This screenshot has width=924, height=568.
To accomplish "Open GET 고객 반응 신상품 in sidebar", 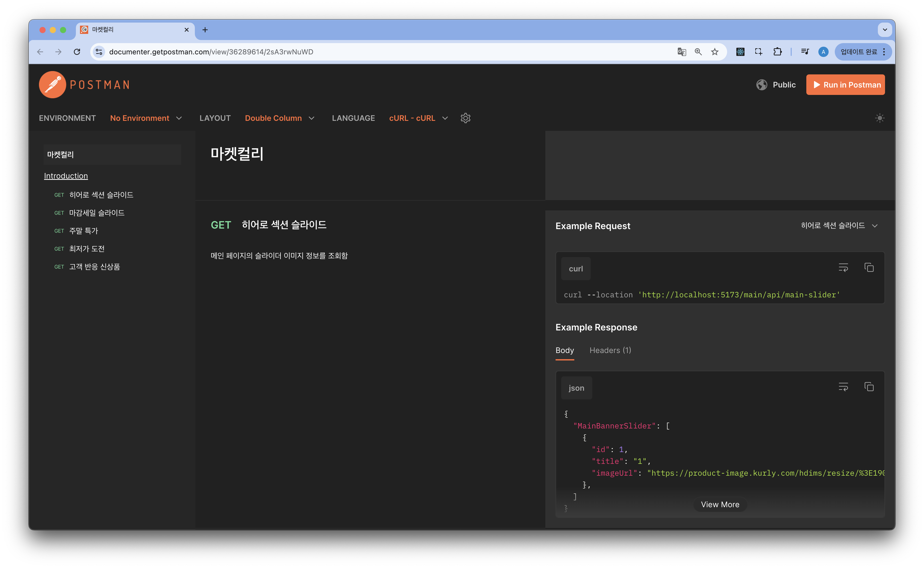I will pos(87,267).
